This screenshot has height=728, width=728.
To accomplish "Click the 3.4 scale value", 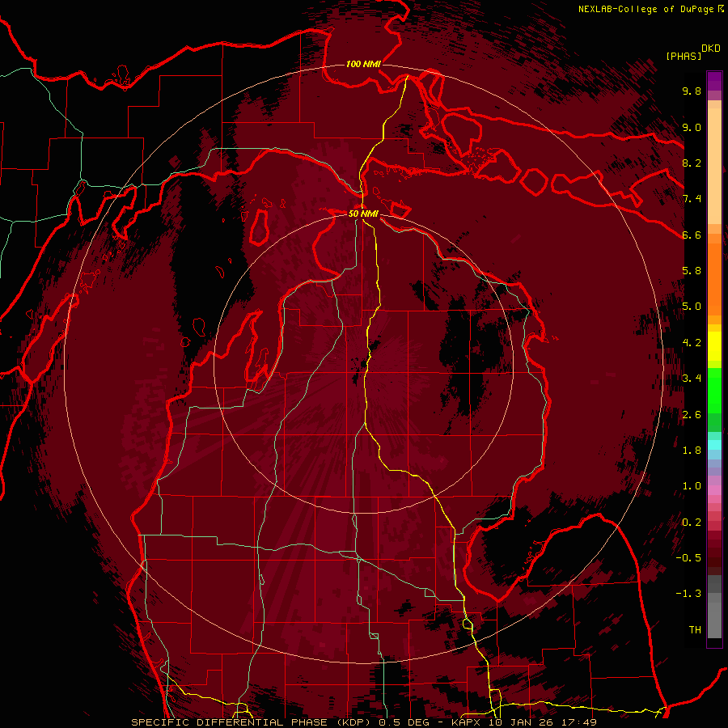I will click(x=692, y=379).
